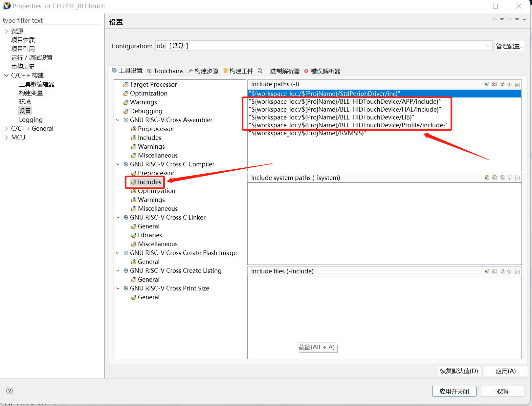Click Delete icon for Include paths (-I)
Image resolution: width=532 pixels, height=406 pixels.
click(495, 84)
